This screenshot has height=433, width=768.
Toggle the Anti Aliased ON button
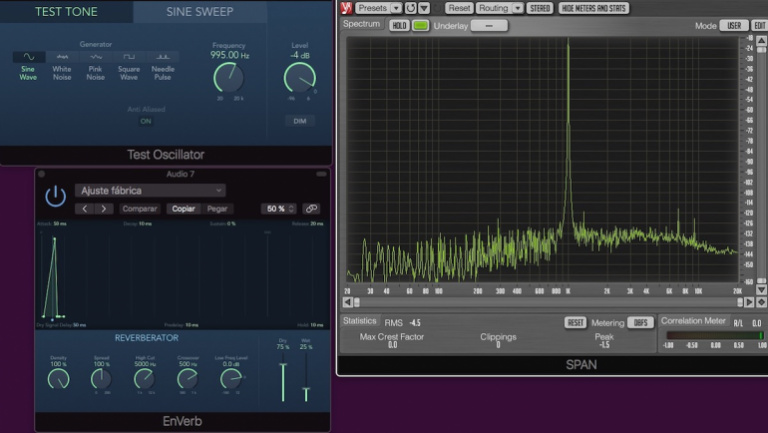click(x=146, y=121)
